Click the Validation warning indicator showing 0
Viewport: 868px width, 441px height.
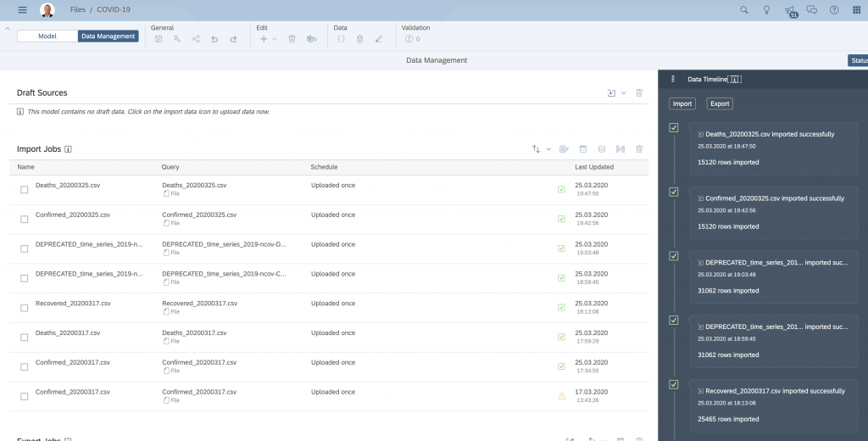(413, 39)
